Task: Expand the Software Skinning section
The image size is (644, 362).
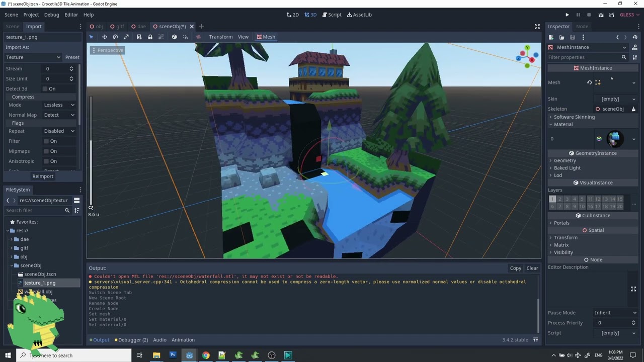Action: tap(592, 117)
